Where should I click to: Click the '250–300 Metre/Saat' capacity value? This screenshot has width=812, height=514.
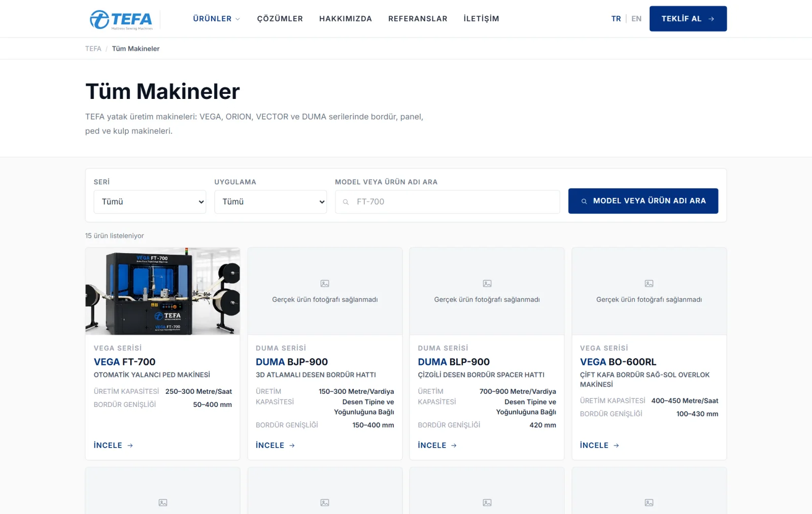coord(198,392)
